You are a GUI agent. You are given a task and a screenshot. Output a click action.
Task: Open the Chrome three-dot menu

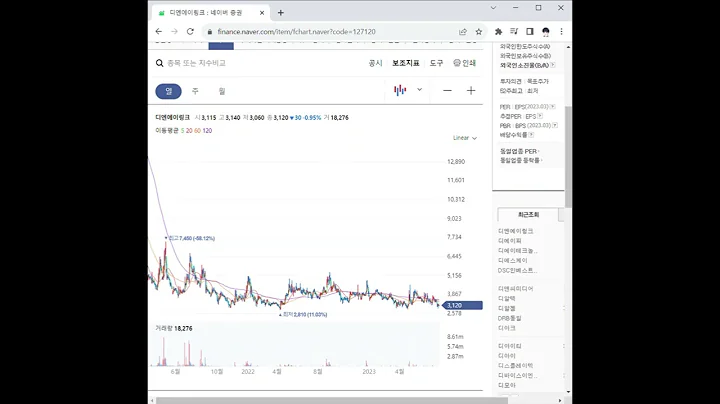coord(561,32)
